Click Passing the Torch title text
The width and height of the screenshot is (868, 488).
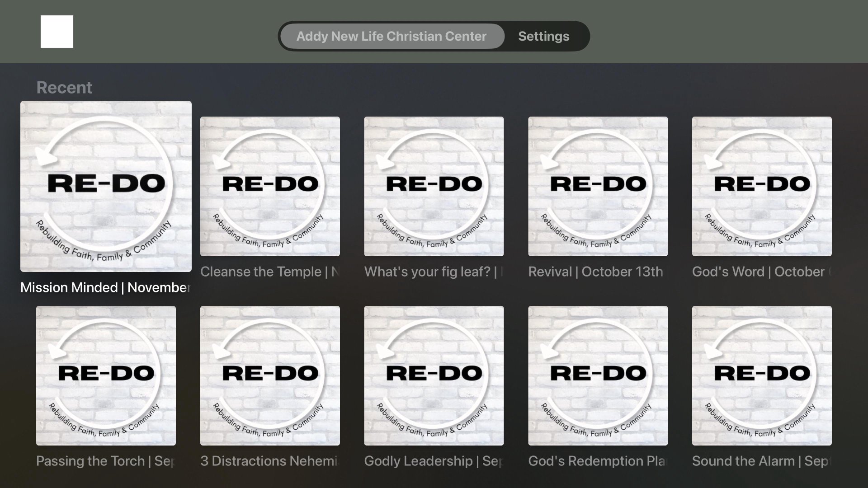[105, 461]
